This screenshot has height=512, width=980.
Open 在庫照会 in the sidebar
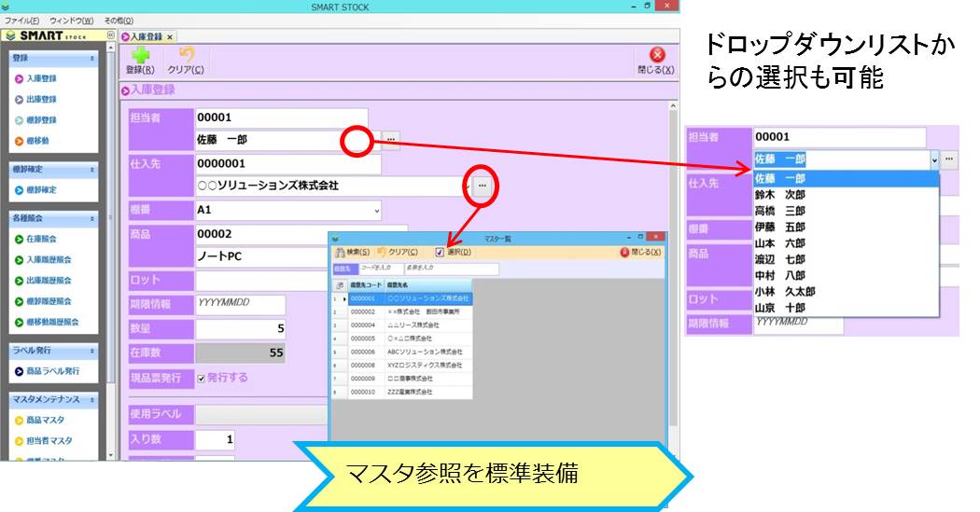click(x=35, y=239)
